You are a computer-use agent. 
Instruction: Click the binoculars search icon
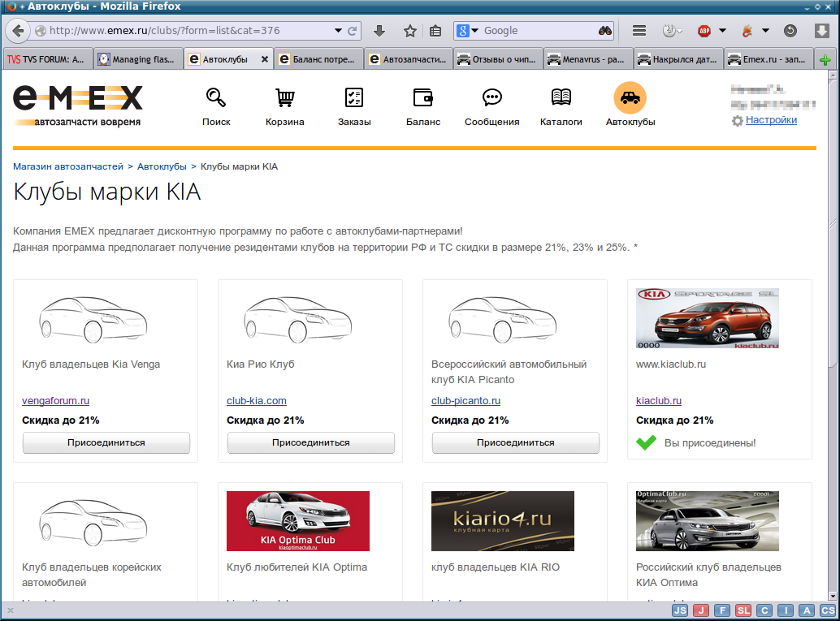click(605, 31)
